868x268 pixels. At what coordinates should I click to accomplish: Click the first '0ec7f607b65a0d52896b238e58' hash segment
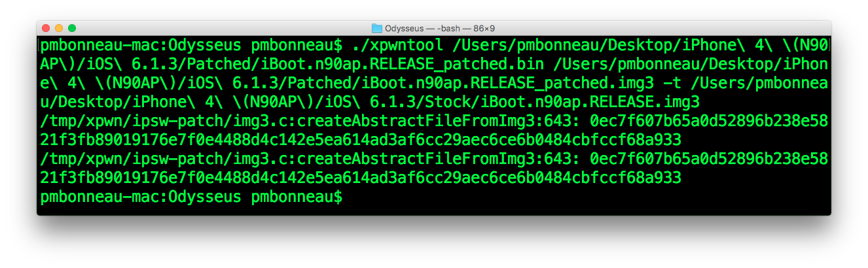709,122
